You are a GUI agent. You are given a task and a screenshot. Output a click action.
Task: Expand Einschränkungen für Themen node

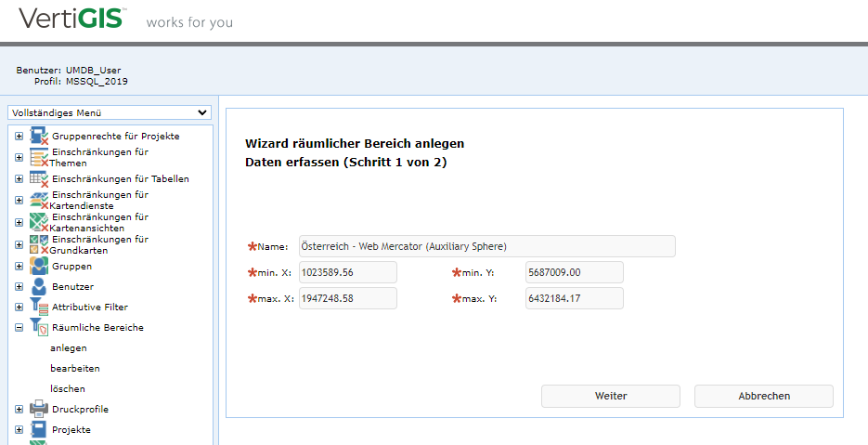tap(19, 157)
